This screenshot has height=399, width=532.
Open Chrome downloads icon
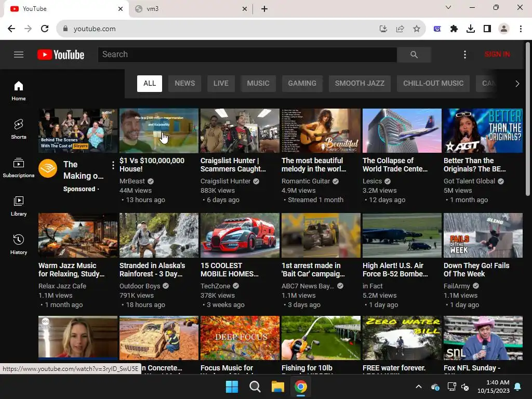click(471, 29)
